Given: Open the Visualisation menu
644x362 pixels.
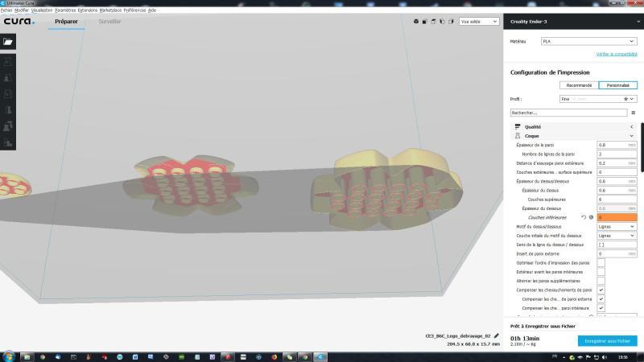Looking at the screenshot, I should point(42,10).
